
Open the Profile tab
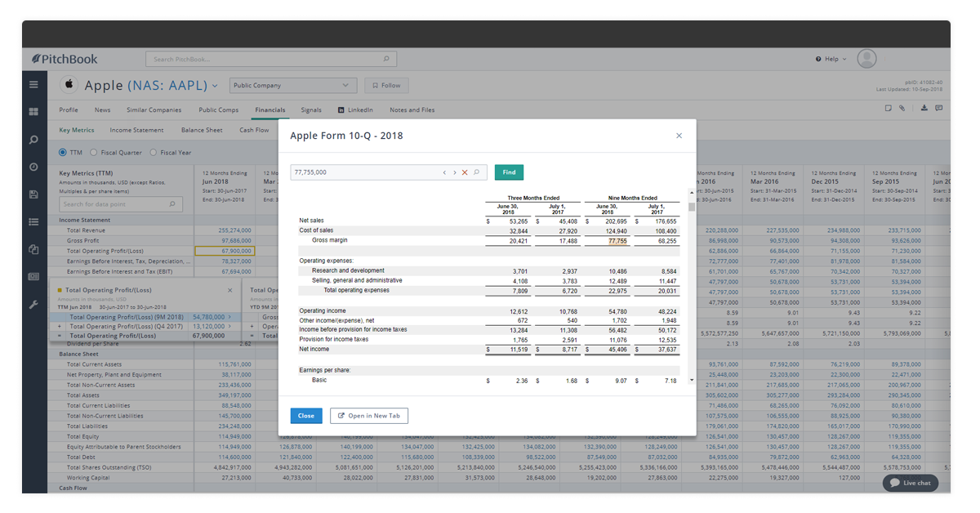[x=69, y=109]
